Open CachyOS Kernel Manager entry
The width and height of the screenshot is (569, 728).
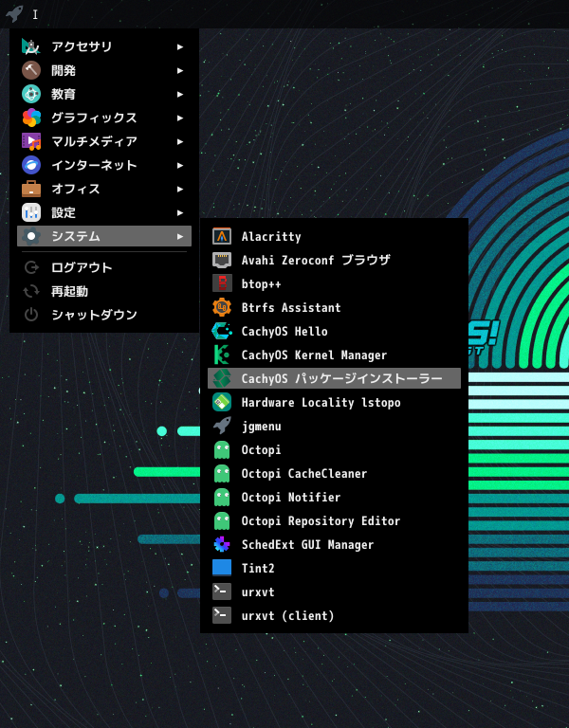pos(334,355)
